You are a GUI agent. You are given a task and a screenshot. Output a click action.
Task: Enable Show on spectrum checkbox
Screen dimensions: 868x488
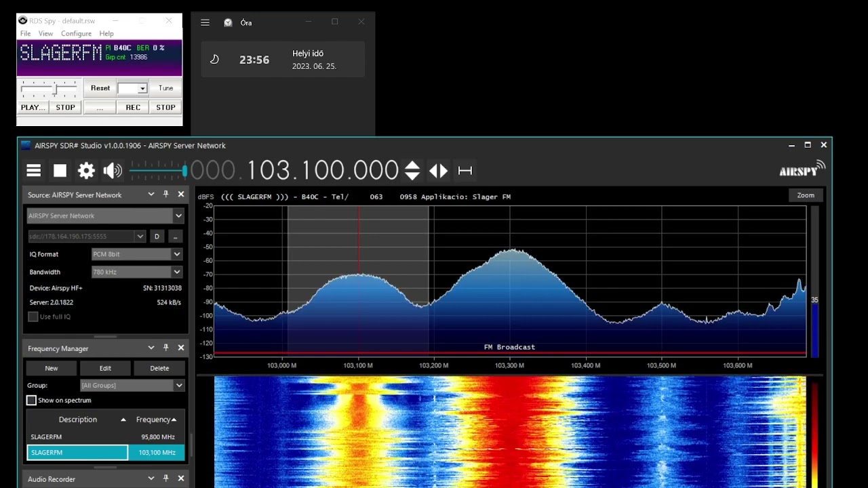[31, 401]
